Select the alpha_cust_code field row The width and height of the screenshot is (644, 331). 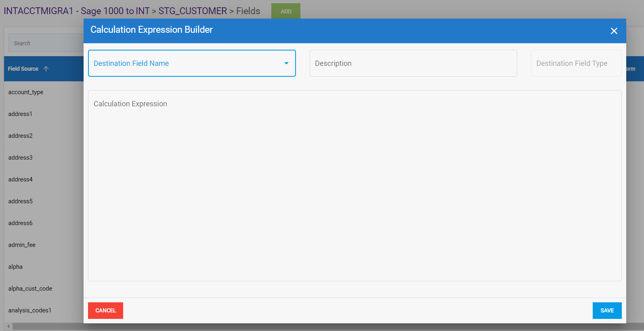[30, 289]
